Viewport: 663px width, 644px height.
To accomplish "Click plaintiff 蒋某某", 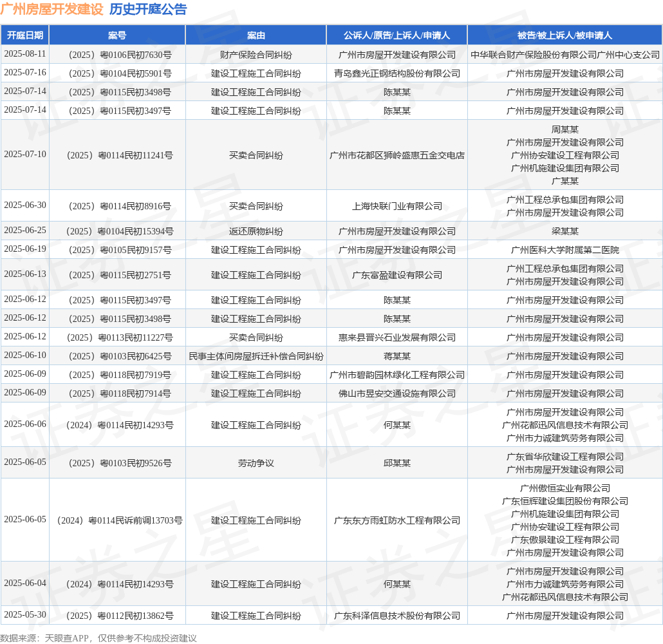I will point(397,356).
